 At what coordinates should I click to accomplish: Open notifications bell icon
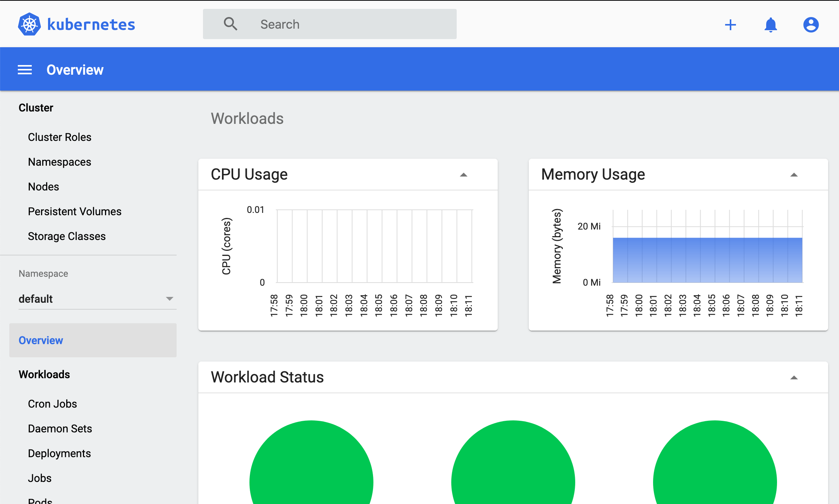pos(770,25)
